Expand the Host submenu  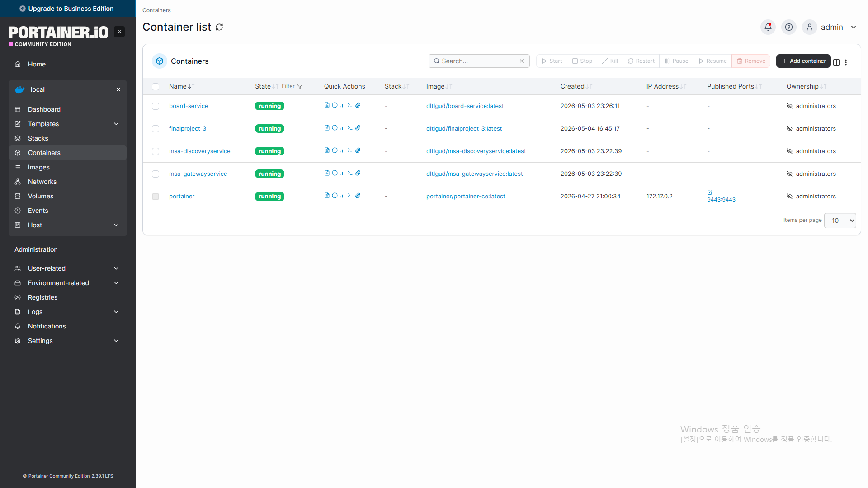click(x=116, y=225)
